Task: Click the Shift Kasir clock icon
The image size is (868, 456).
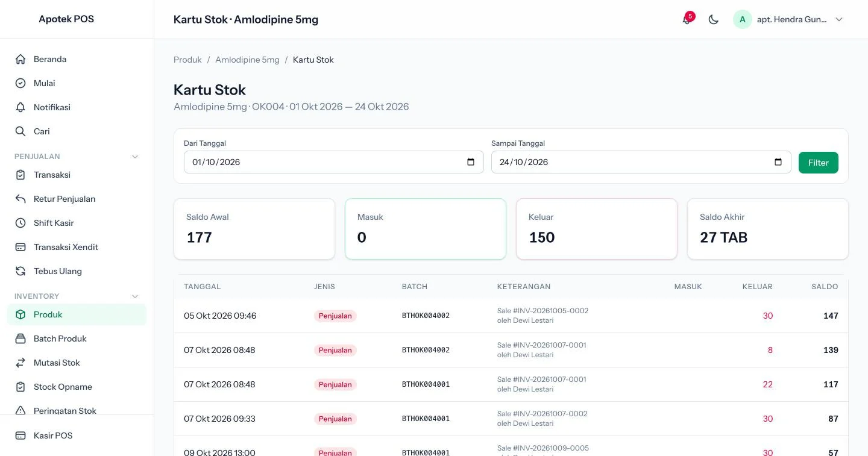Action: (20, 223)
